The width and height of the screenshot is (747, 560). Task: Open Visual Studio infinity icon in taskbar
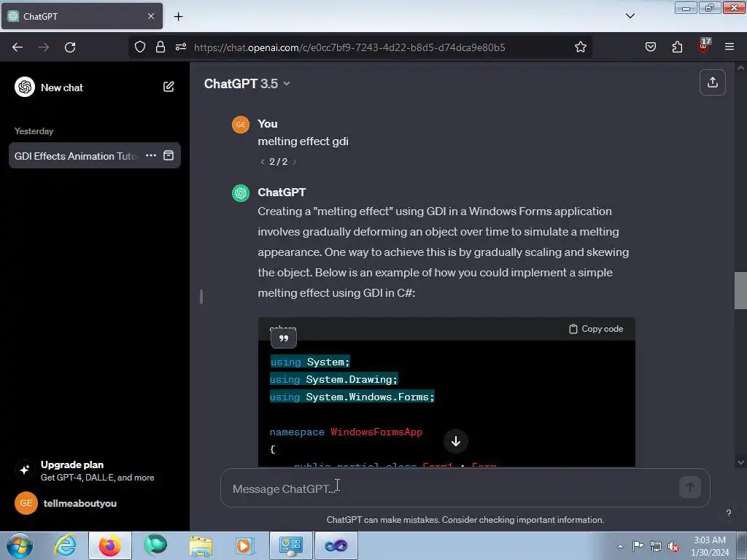(x=336, y=545)
